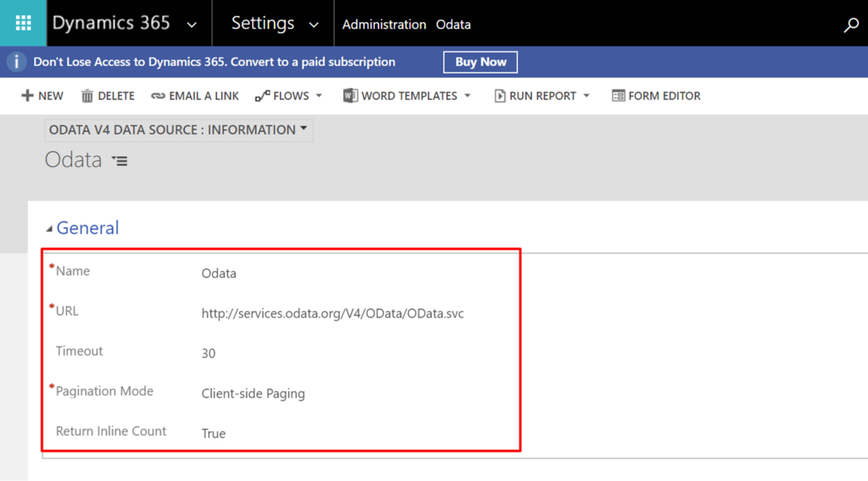Screen dimensions: 868x481
Task: Open the Settings menu
Action: click(x=263, y=23)
